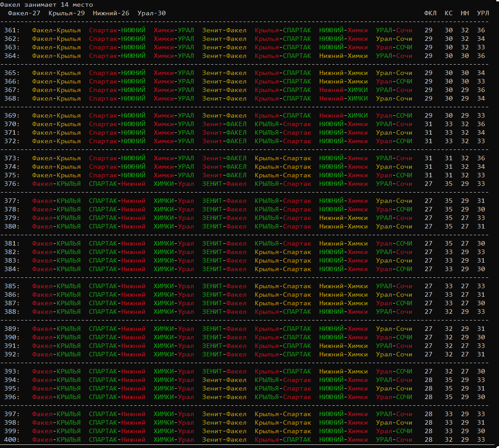Image resolution: width=499 pixels, height=448 pixels.
Task: Click the ФКЛ value "28" in row 396
Action: point(428,397)
